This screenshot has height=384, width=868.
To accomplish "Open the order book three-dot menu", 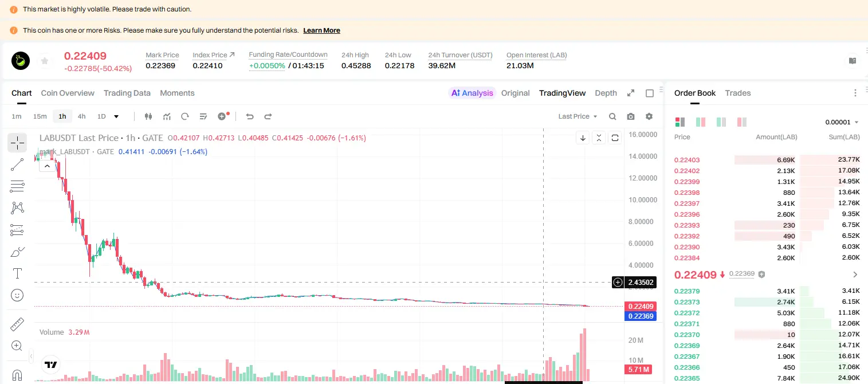I will click(855, 93).
